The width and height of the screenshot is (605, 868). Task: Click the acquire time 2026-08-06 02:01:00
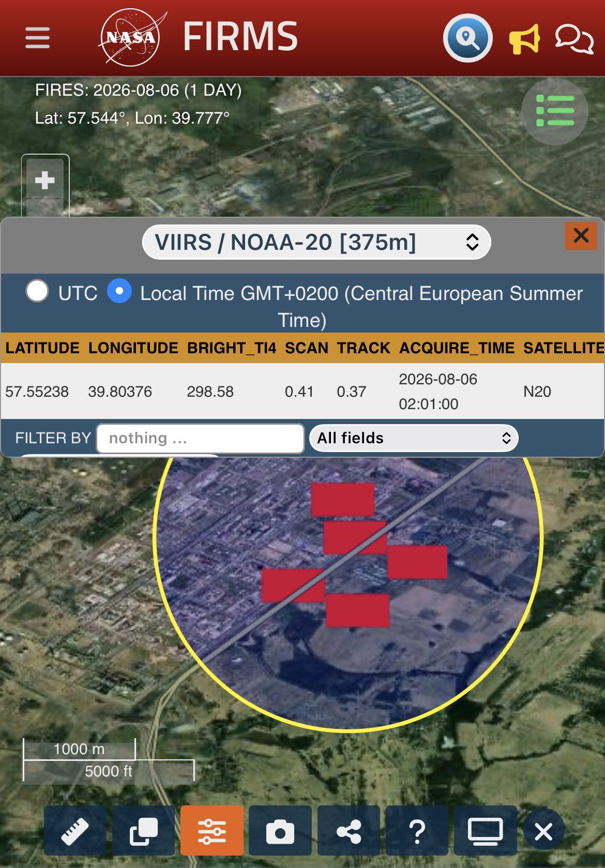438,392
